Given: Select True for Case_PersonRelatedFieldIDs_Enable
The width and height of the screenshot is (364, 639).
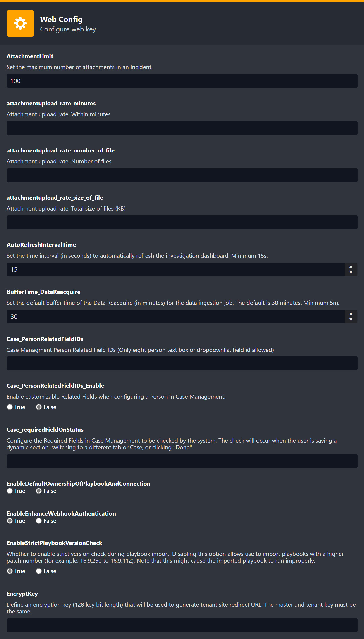Looking at the screenshot, I should tap(10, 407).
